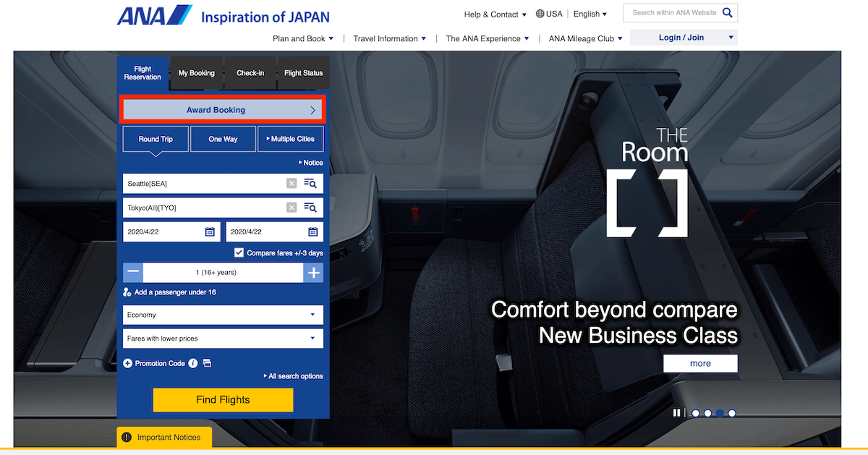
Task: Select the highlighted active carousel dot
Action: coord(720,413)
